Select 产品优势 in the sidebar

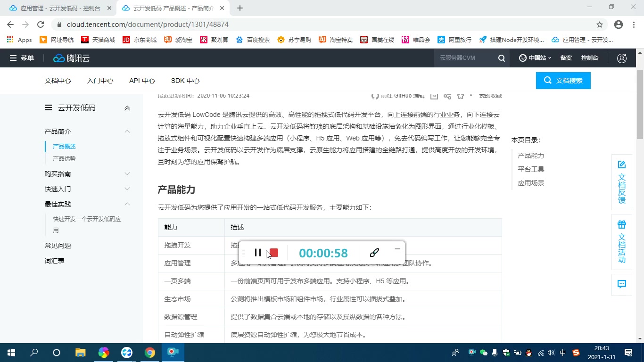coord(64,159)
